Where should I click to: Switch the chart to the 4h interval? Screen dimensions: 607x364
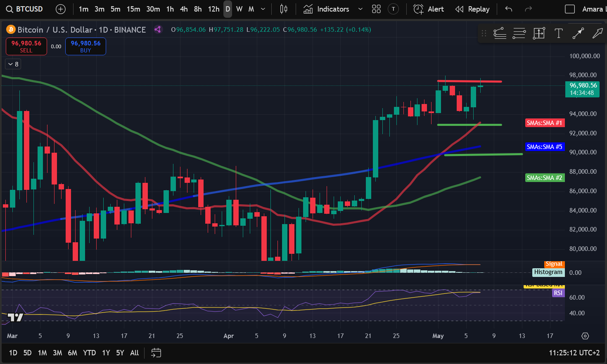(x=184, y=9)
